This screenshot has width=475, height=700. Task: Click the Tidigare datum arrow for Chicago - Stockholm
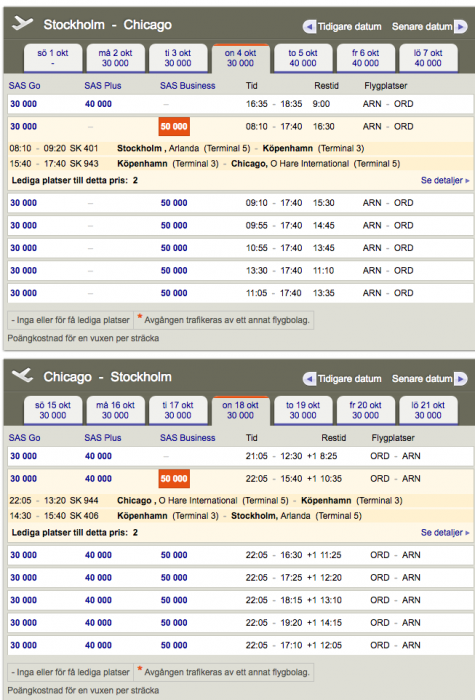point(309,379)
